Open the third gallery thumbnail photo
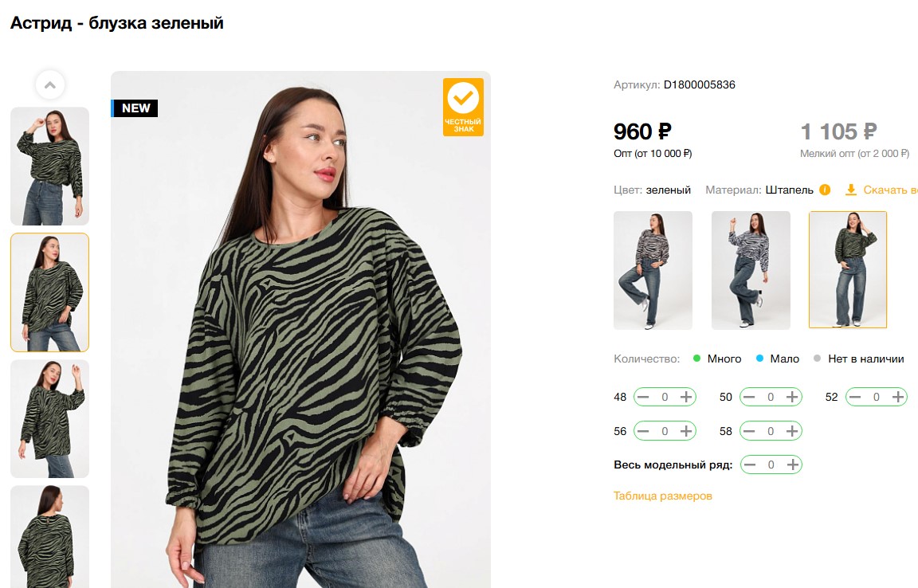 [x=49, y=418]
